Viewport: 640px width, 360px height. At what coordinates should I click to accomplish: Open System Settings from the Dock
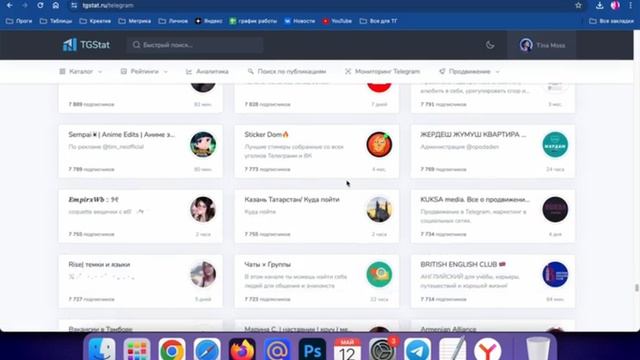pyautogui.click(x=382, y=350)
